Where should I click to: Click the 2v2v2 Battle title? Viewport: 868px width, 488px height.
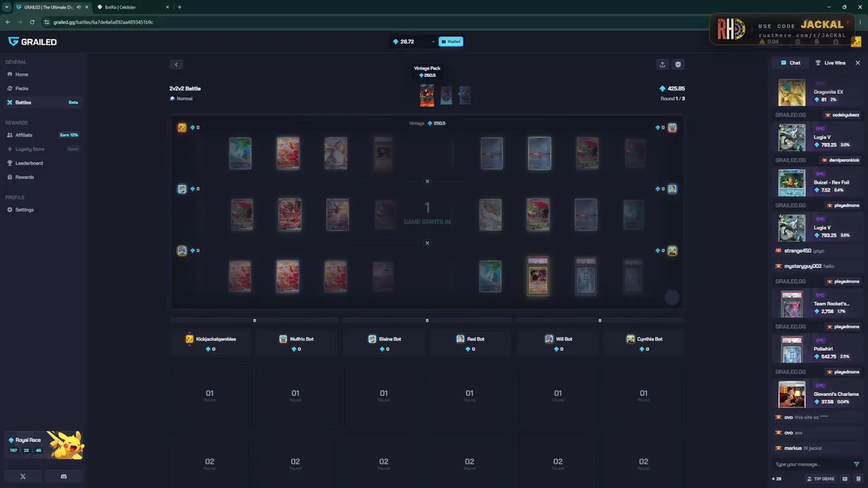pyautogui.click(x=185, y=89)
